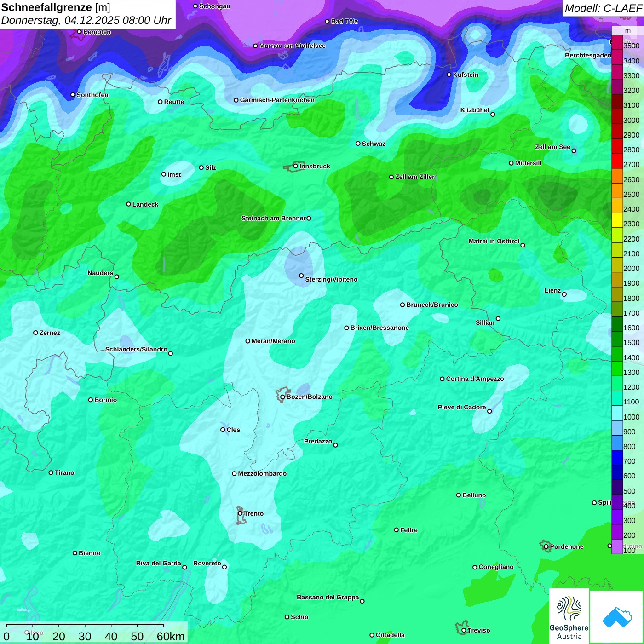The height and width of the screenshot is (644, 644).
Task: Click the Kempten location marker
Action: pos(79,32)
